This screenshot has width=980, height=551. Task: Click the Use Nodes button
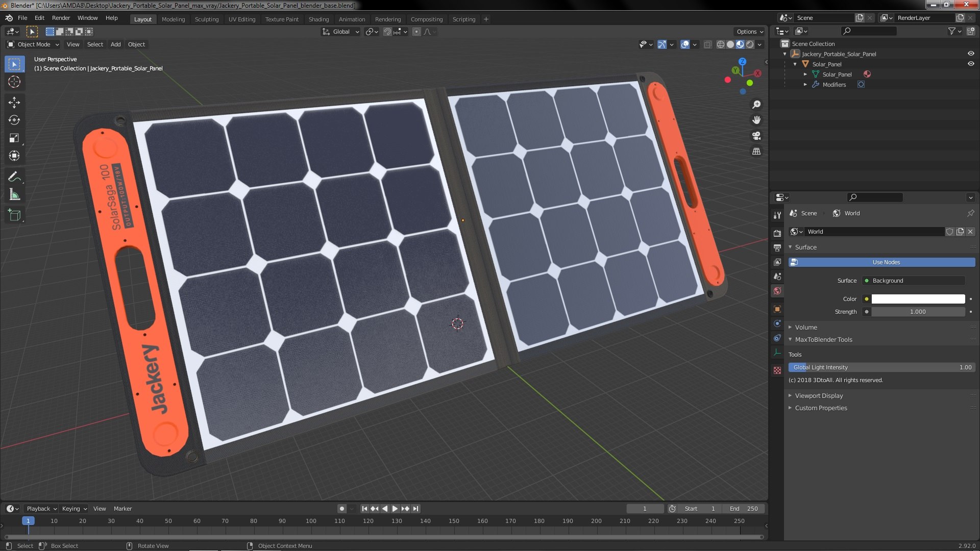pos(881,262)
